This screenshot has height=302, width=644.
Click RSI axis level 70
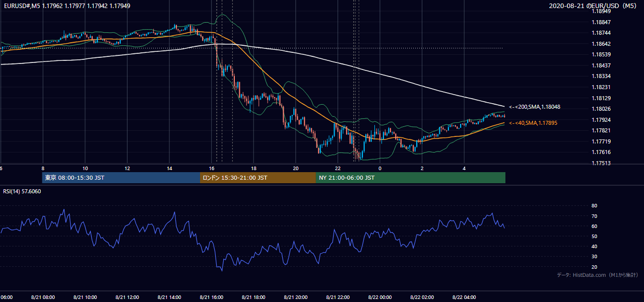coord(594,216)
